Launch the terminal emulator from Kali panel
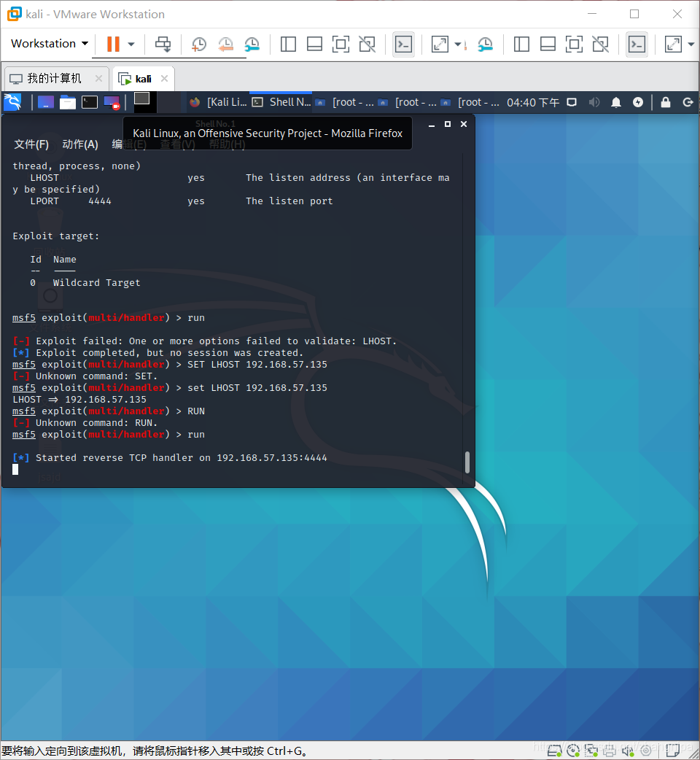This screenshot has width=700, height=760. (90, 102)
